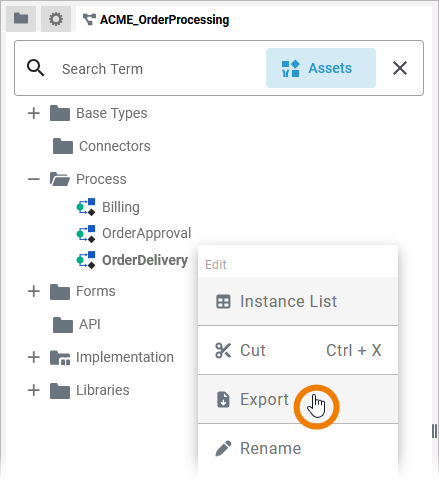439x480 pixels.
Task: Expand the Forms folder
Action: click(34, 291)
